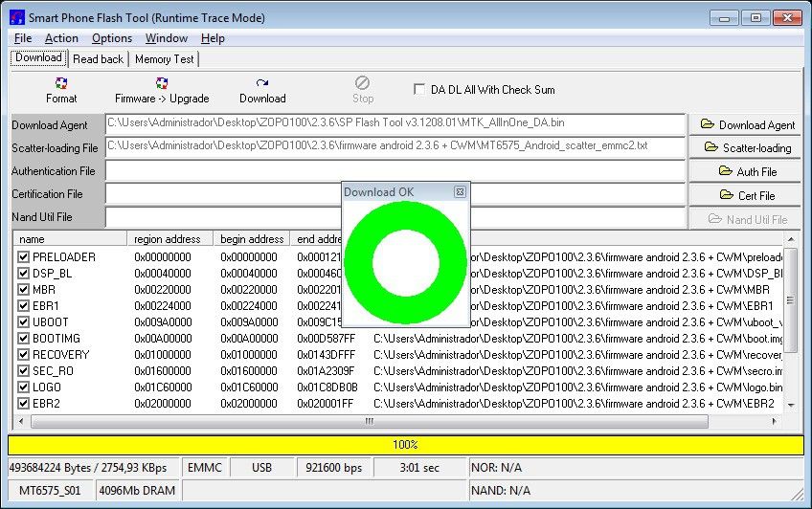Click the Download Agent path field
The width and height of the screenshot is (812, 509).
(395, 124)
